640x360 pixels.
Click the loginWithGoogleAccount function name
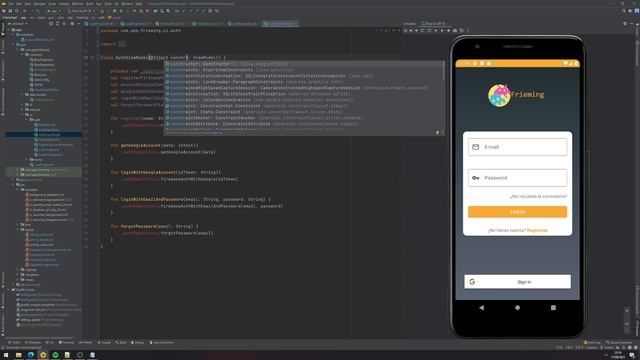(148, 172)
